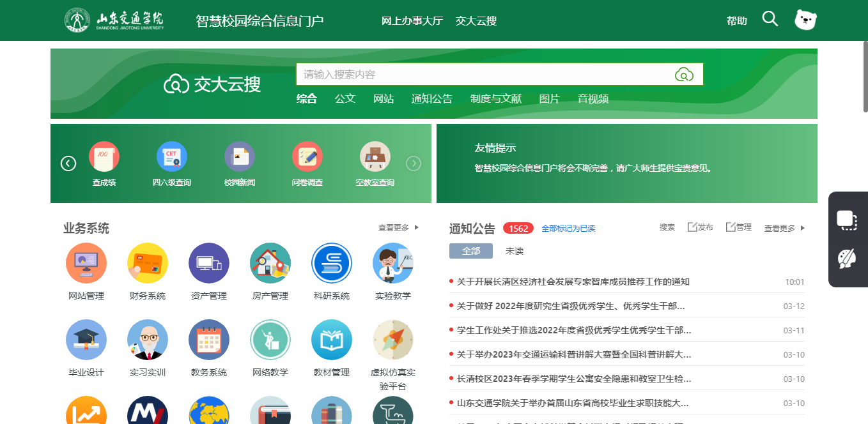Go to previous shortcuts with left arrow

(x=68, y=163)
